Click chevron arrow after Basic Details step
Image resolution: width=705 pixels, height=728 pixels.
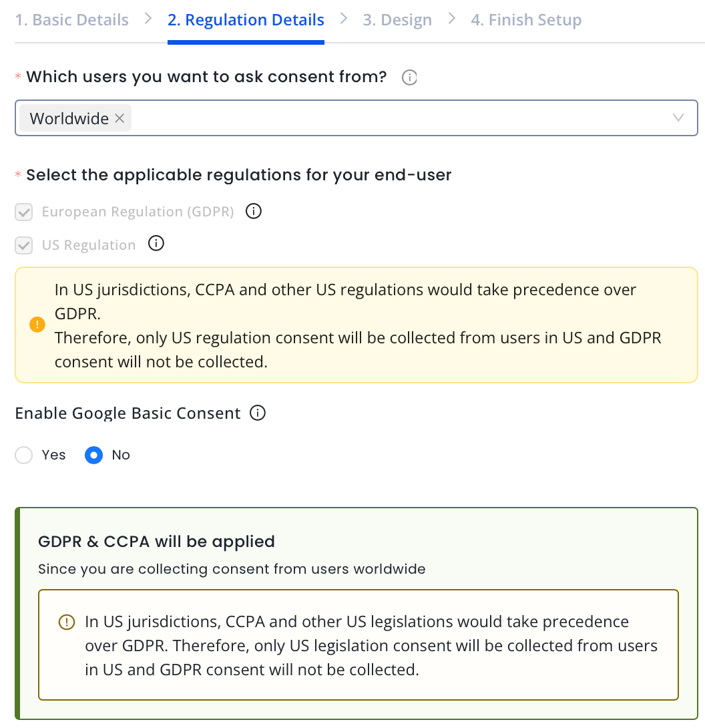pyautogui.click(x=148, y=19)
